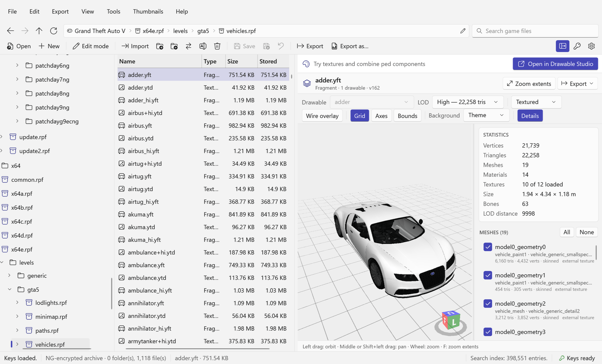This screenshot has height=364, width=602.
Task: Expand the lodlights.rpf node
Action: [17, 302]
